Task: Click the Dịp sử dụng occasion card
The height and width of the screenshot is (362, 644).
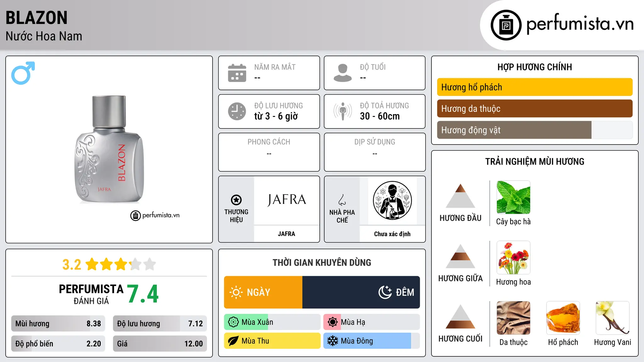Action: (375, 152)
